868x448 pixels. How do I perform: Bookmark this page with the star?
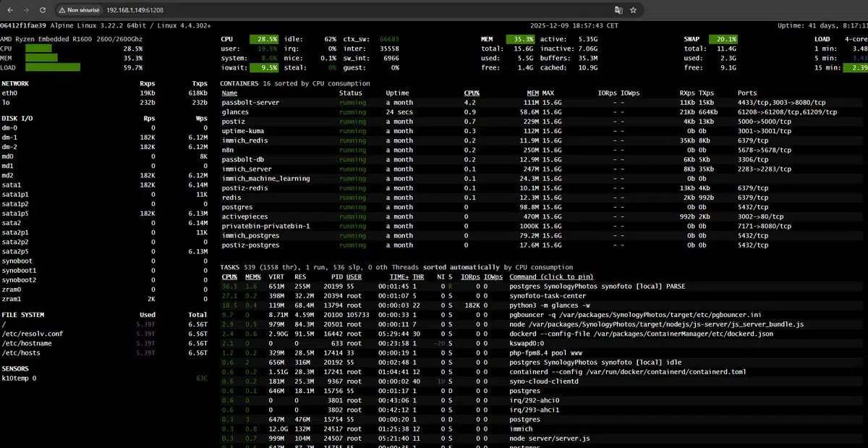coord(634,10)
